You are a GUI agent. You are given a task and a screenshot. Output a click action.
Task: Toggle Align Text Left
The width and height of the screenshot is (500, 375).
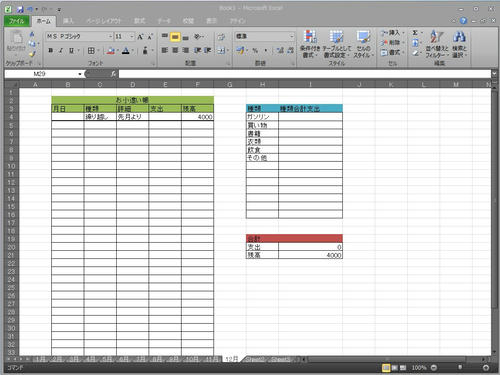point(165,50)
